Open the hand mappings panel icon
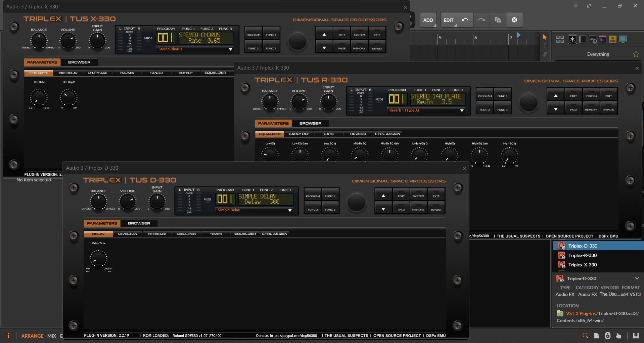 [x=618, y=336]
